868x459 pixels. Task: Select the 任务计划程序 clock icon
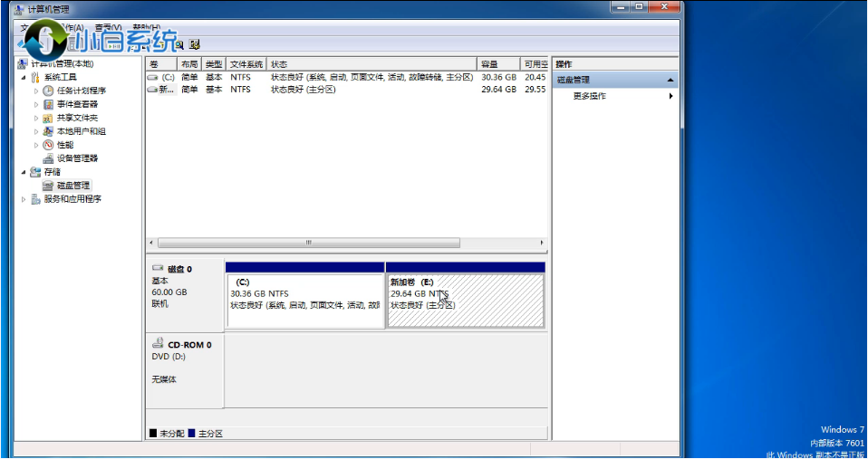pos(49,91)
